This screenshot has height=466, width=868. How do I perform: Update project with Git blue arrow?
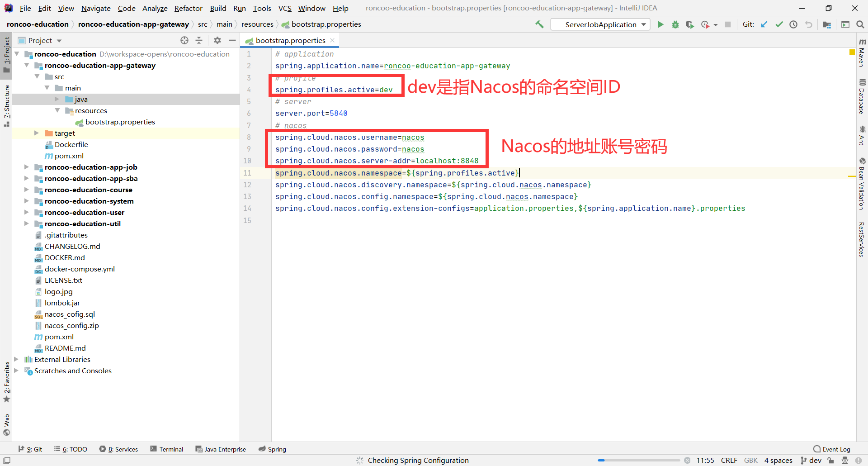click(764, 24)
